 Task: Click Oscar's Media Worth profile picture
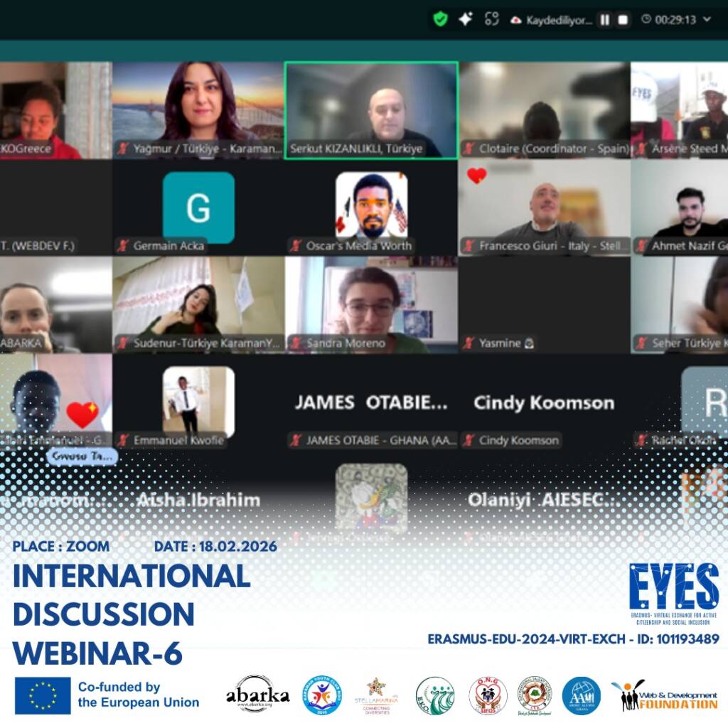371,206
